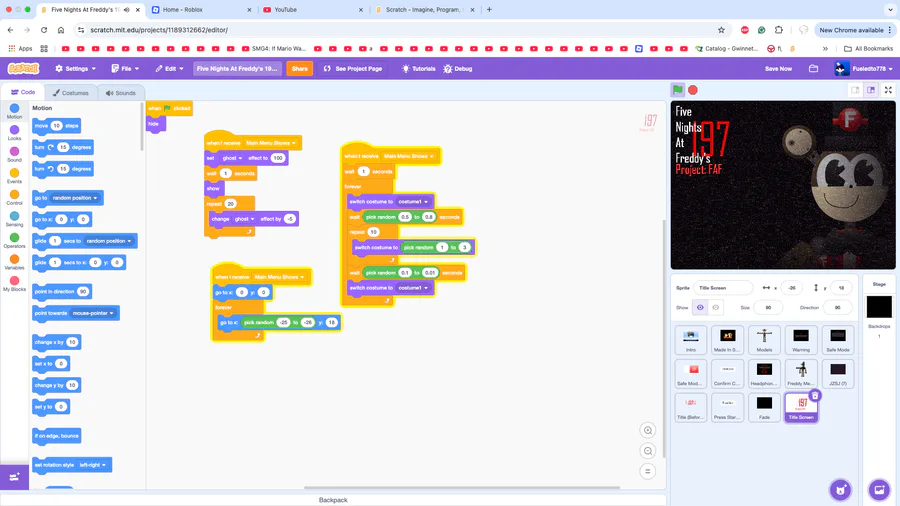
Task: Stop the project with the red stop button
Action: click(x=693, y=90)
